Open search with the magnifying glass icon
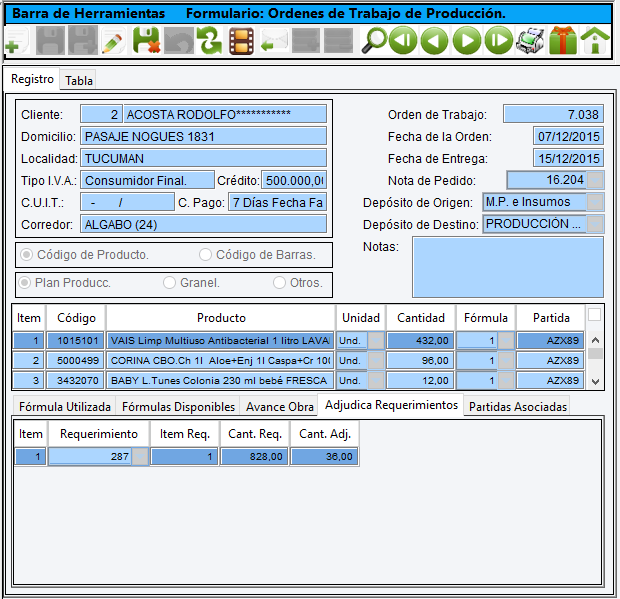Viewport: 620px width, 599px height. pyautogui.click(x=374, y=40)
